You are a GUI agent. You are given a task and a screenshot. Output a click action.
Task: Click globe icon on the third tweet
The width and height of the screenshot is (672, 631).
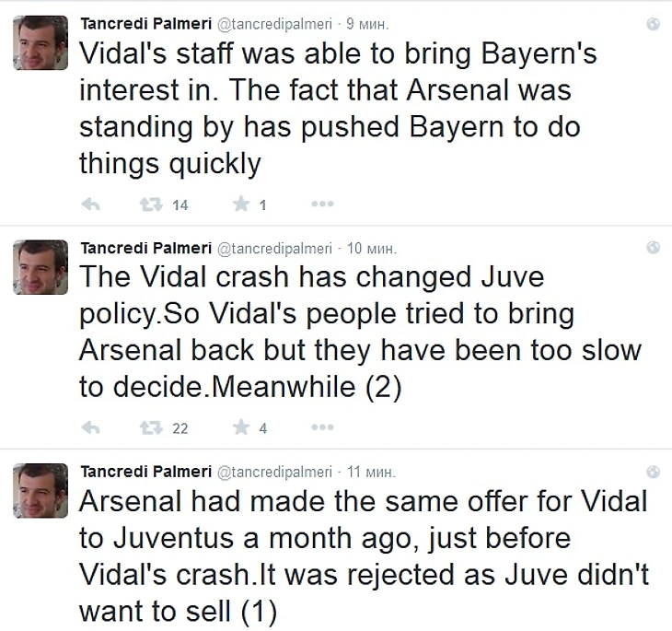(654, 471)
